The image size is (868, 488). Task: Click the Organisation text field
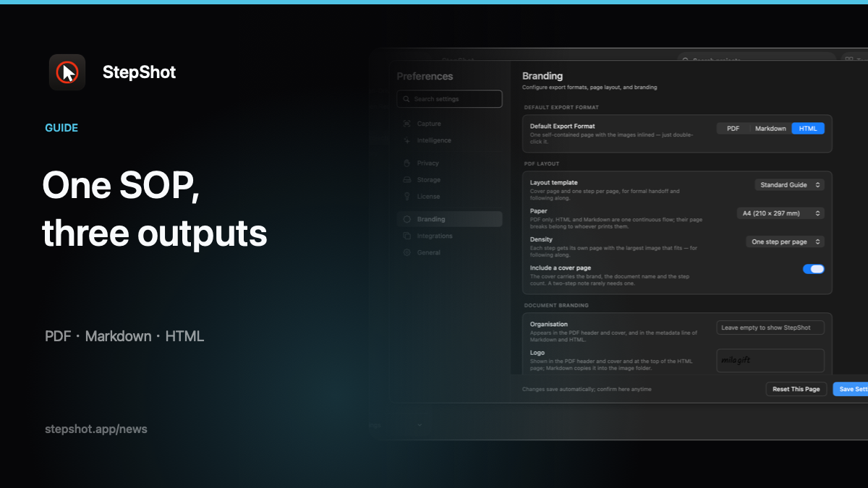click(x=770, y=328)
